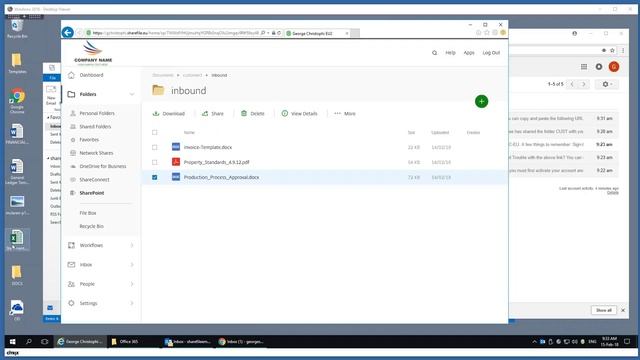Open File Box
640x360 pixels.
[x=88, y=213]
